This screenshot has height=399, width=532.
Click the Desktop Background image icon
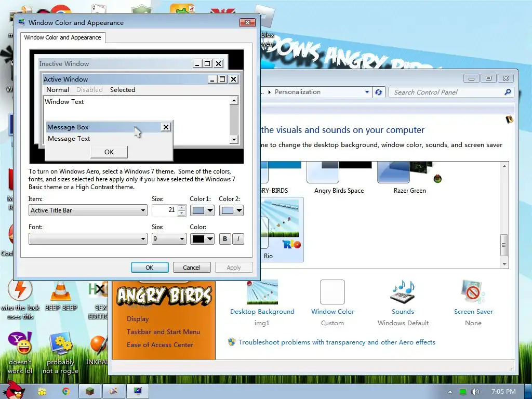pyautogui.click(x=262, y=292)
